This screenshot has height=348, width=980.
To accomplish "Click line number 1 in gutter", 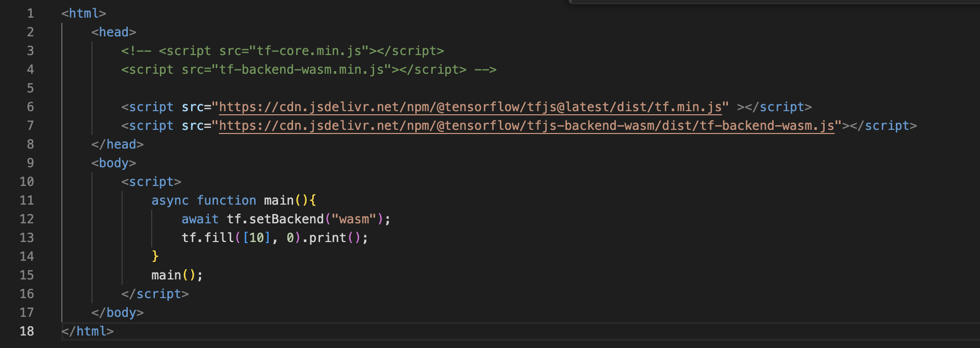I will 30,14.
